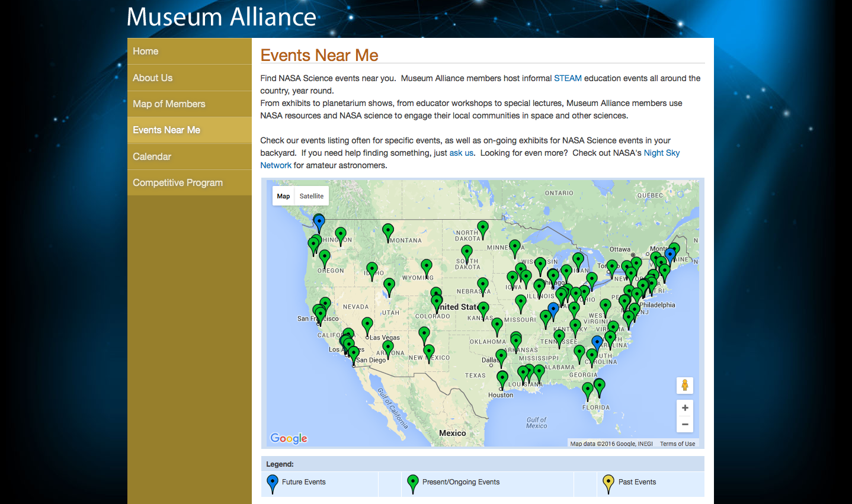Click the 'Legend:' label

[280, 464]
